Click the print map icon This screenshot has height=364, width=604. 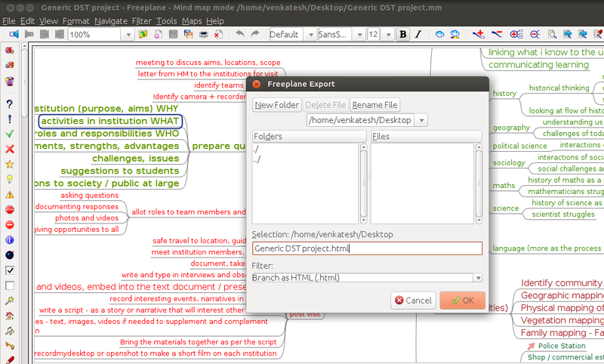click(x=203, y=34)
